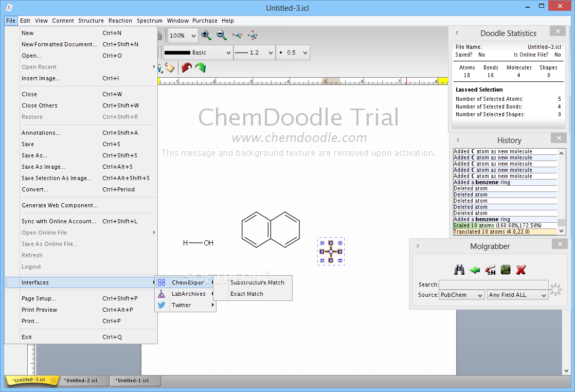The width and height of the screenshot is (575, 392).
Task: Click the selected cross-shaped molecule on canvas
Action: tap(331, 252)
